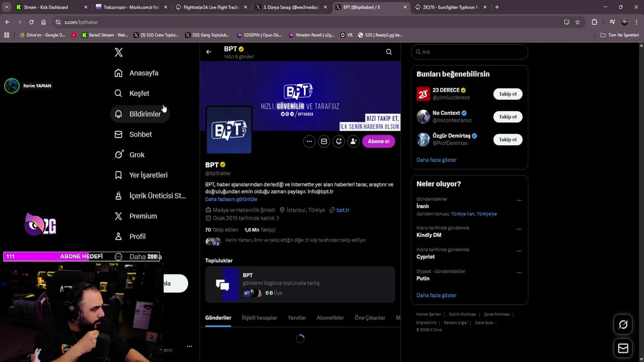Open the 70 Takip edilen list

coord(221,230)
